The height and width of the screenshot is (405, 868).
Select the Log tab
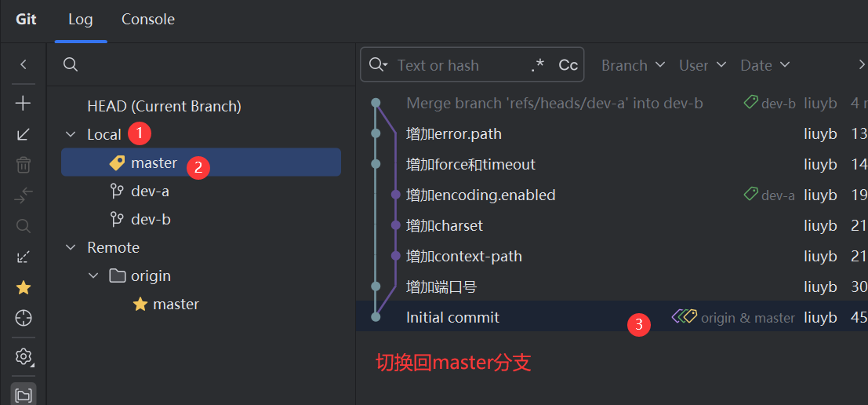80,20
